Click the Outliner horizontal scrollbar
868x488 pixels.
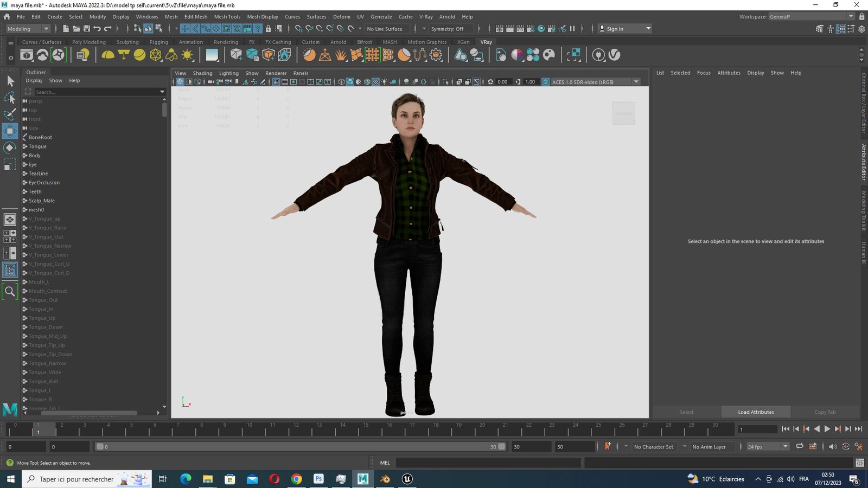tap(90, 413)
